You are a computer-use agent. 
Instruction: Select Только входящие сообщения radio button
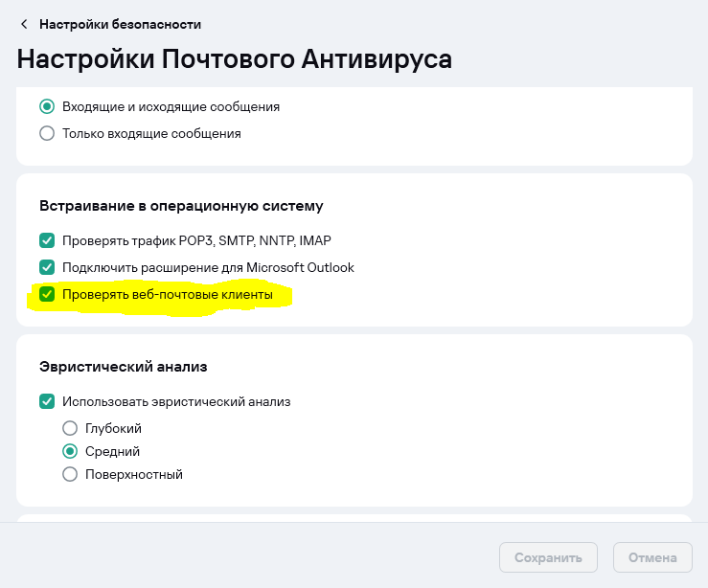click(47, 133)
